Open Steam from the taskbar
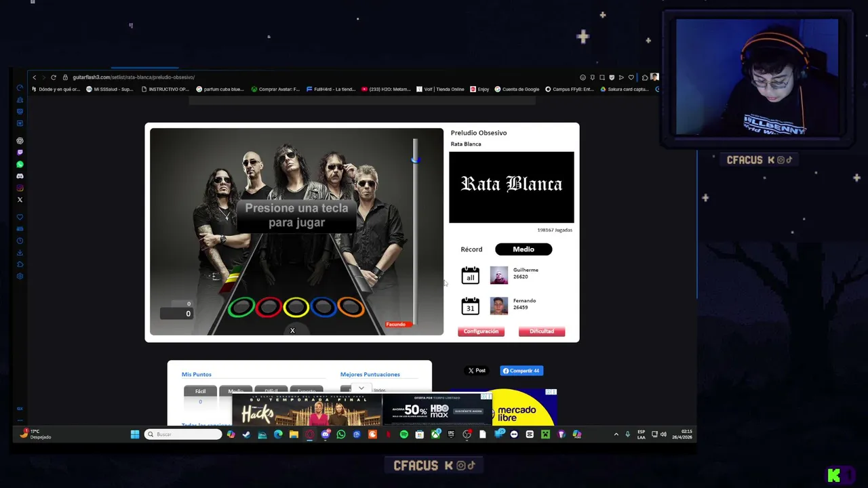 [246, 434]
